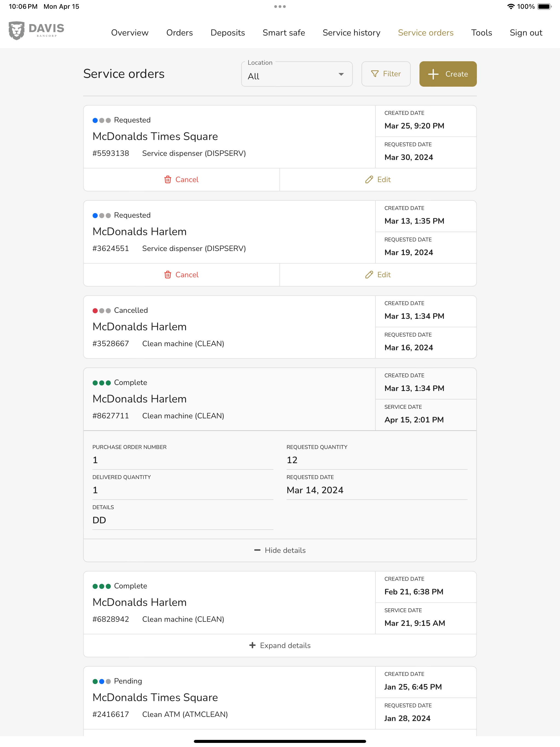
Task: Collapse details with Hide details
Action: tap(280, 550)
